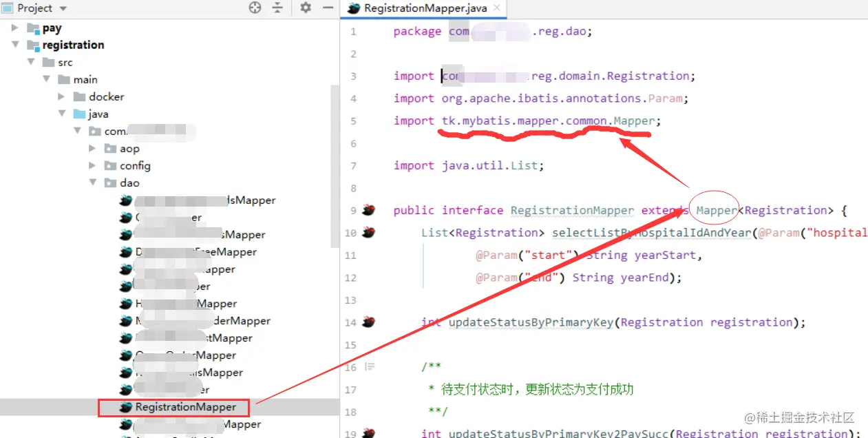
Task: Close the RegistrationMapper.java tab
Action: click(497, 8)
